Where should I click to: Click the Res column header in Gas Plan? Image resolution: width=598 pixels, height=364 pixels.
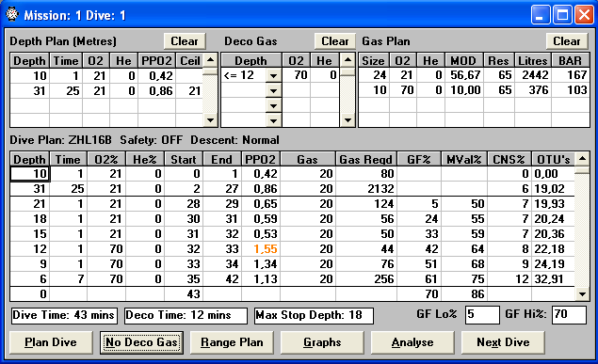coord(498,60)
